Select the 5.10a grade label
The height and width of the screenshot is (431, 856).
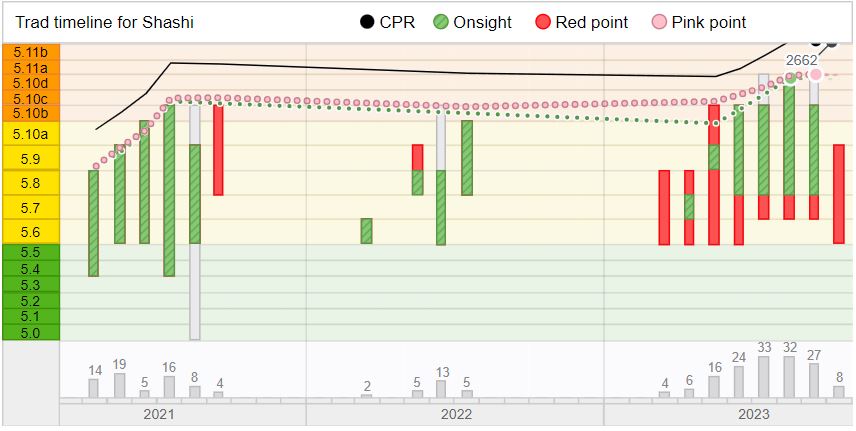(x=31, y=134)
